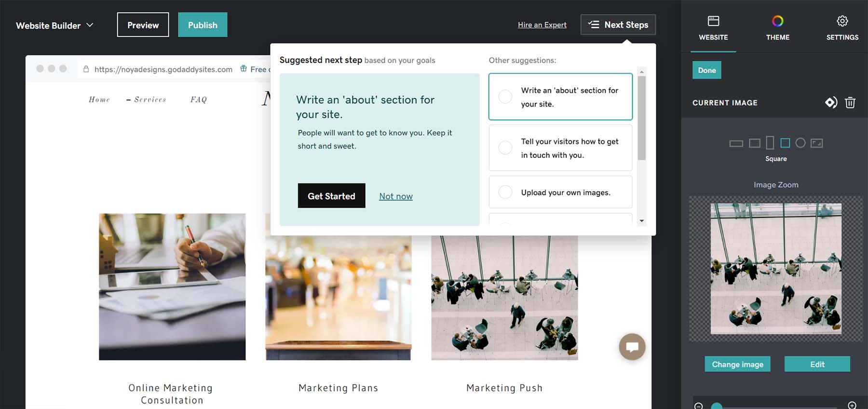Select the 'Upload your own images' option
This screenshot has width=868, height=409.
505,192
